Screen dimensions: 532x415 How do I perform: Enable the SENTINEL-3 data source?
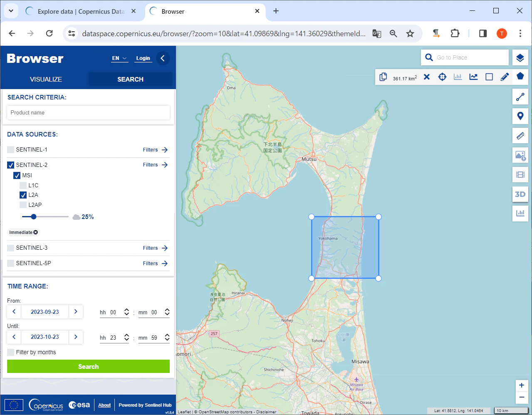click(11, 248)
